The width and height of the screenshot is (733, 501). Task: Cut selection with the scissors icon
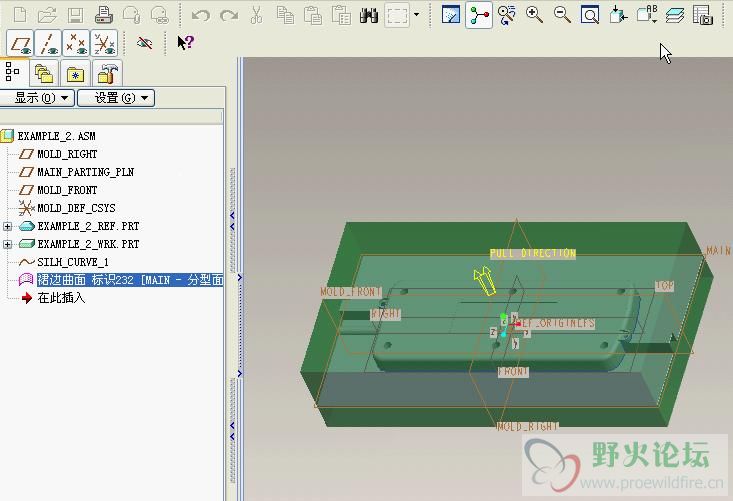point(257,15)
